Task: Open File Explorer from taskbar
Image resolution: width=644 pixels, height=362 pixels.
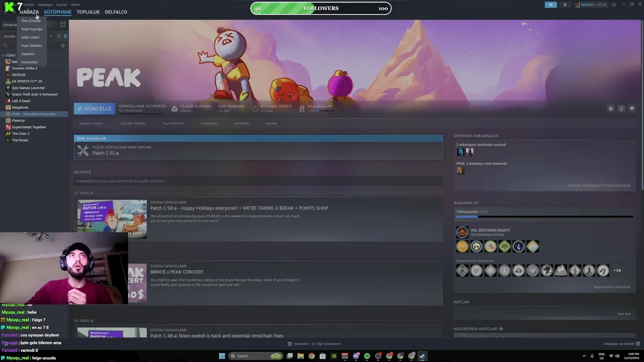Action: click(x=300, y=356)
